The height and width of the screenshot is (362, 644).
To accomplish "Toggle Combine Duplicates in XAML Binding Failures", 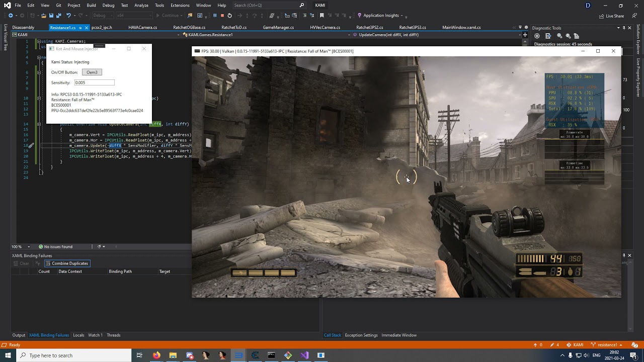I will coord(66,263).
